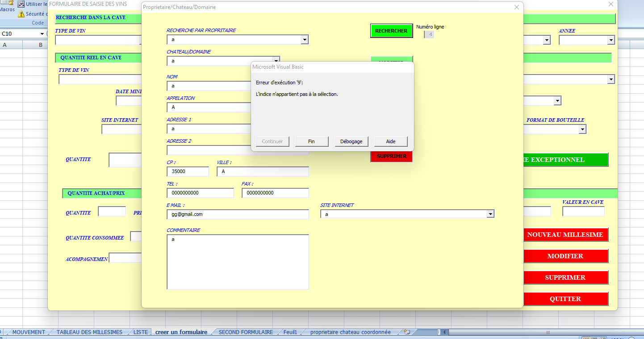Click the macro security warning icon
644x339 pixels.
click(x=21, y=14)
